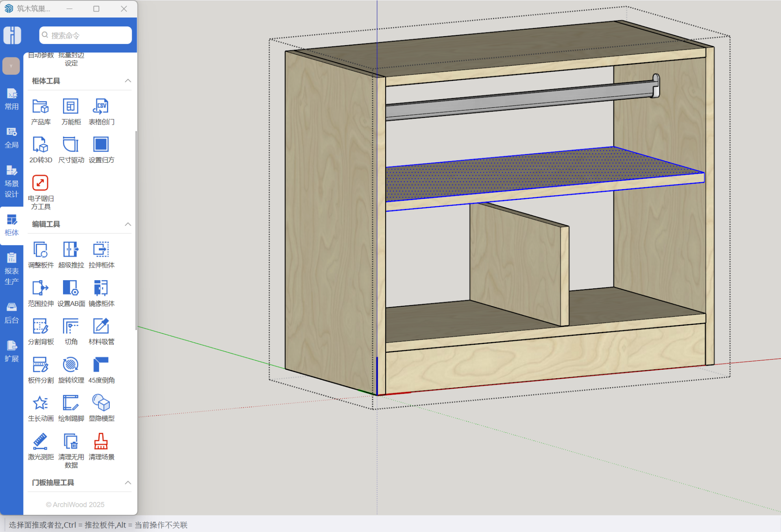This screenshot has width=781, height=532.
Task: Select the 超级推拉 push-pull tool
Action: [71, 250]
